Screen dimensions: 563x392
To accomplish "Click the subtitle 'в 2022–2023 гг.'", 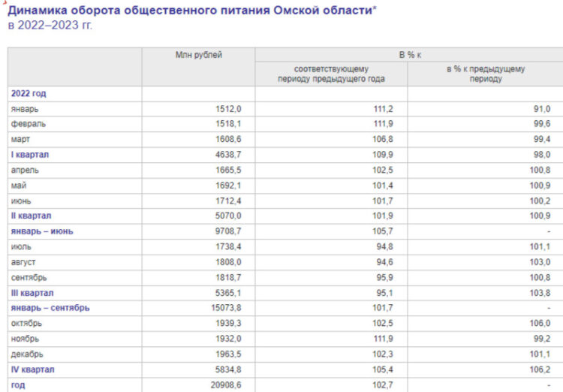I will coord(50,25).
